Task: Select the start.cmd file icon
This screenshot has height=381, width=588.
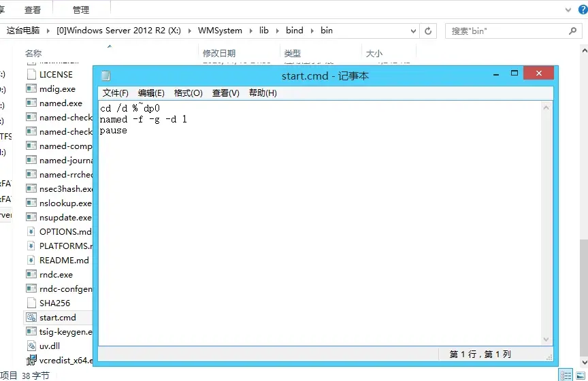Action: click(31, 317)
